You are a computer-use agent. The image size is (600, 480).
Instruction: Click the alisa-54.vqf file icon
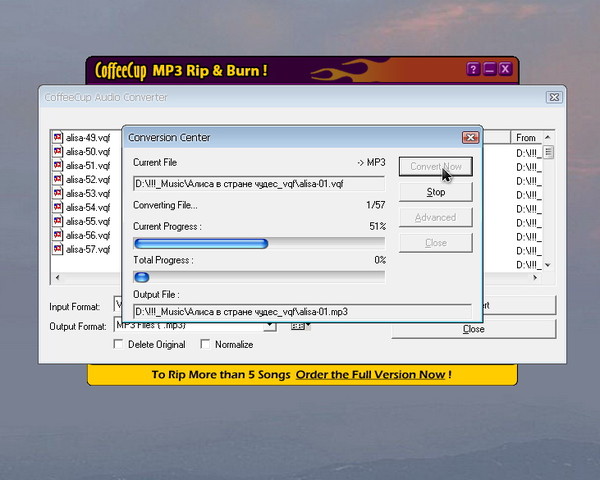click(58, 207)
